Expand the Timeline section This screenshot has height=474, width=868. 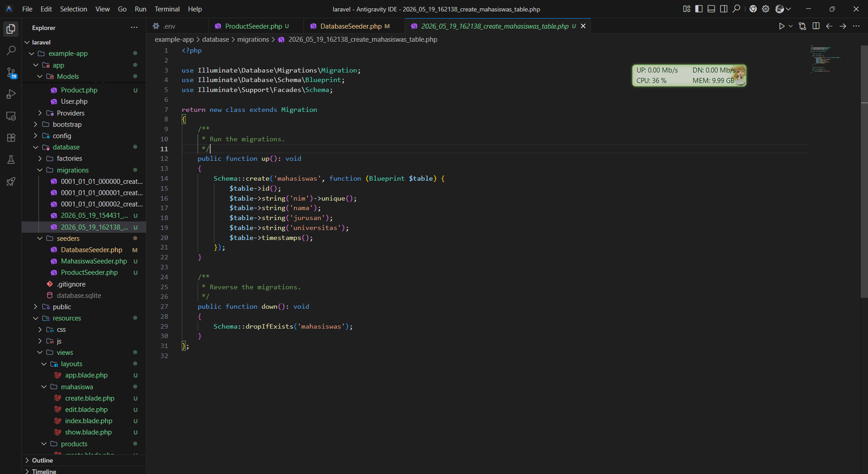(x=84, y=470)
